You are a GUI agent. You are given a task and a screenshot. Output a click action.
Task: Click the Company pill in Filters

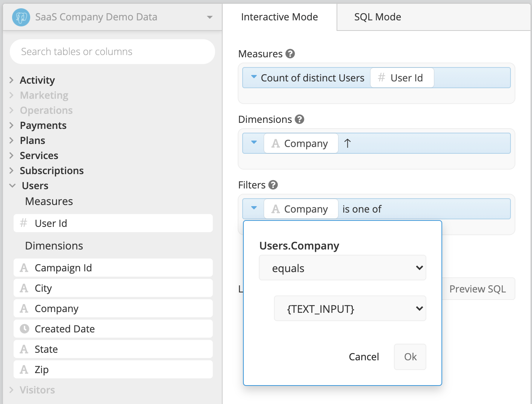pyautogui.click(x=301, y=209)
